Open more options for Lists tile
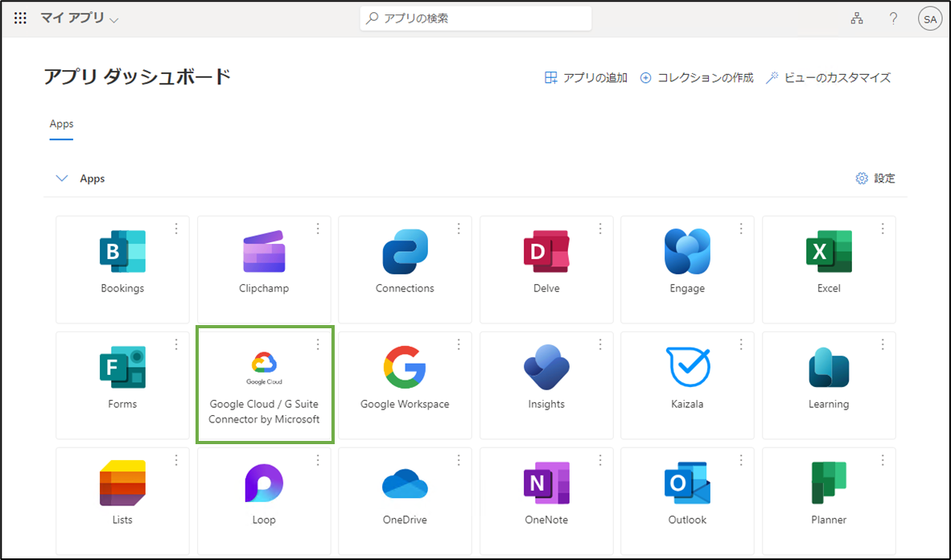The image size is (951, 560). click(176, 460)
